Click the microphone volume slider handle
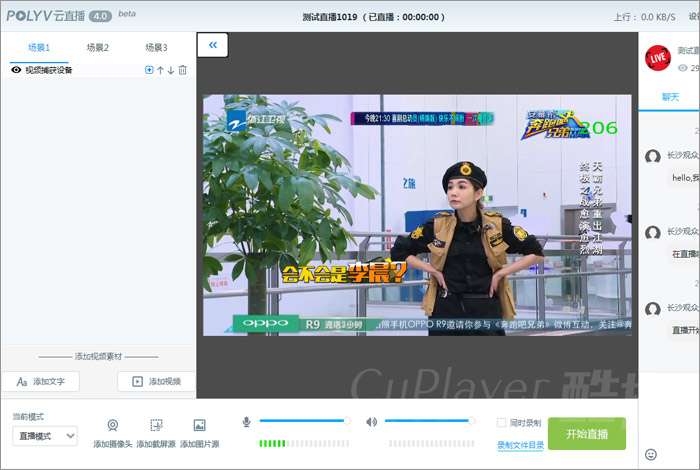700x470 pixels. (347, 421)
